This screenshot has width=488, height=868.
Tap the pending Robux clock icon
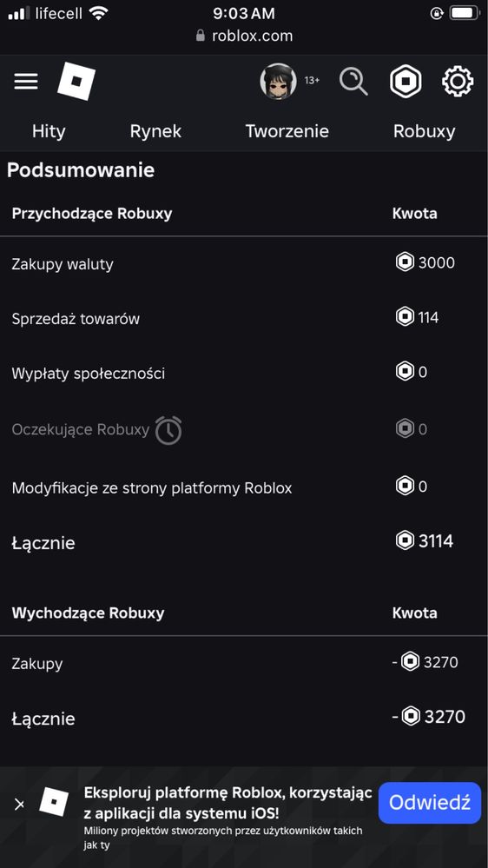point(168,430)
